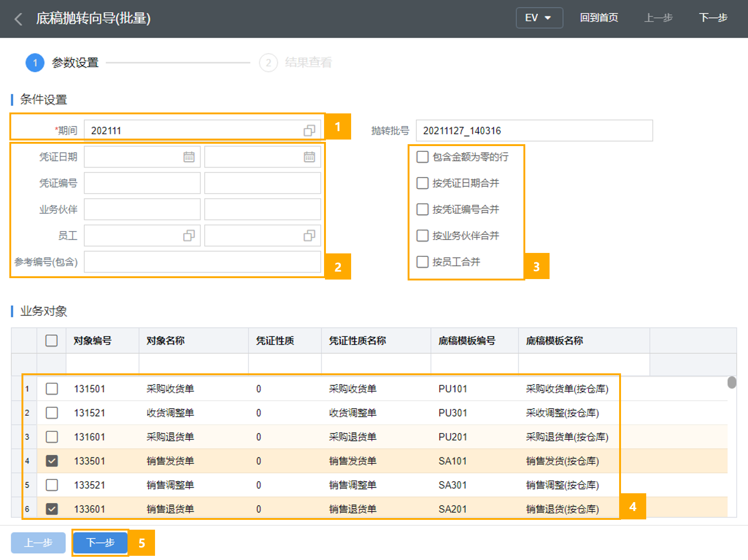
Task: Click 对象名称 column header
Action: coord(194,341)
